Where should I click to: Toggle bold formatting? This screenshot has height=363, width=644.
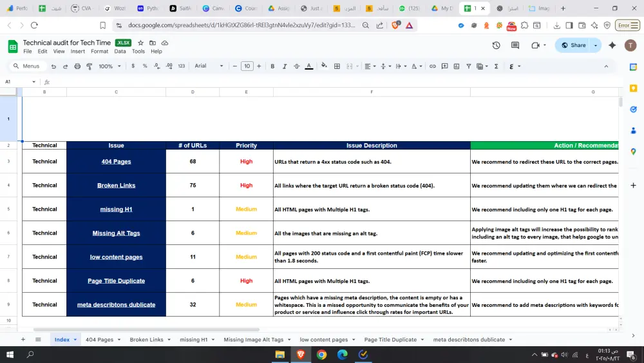pos(272,66)
